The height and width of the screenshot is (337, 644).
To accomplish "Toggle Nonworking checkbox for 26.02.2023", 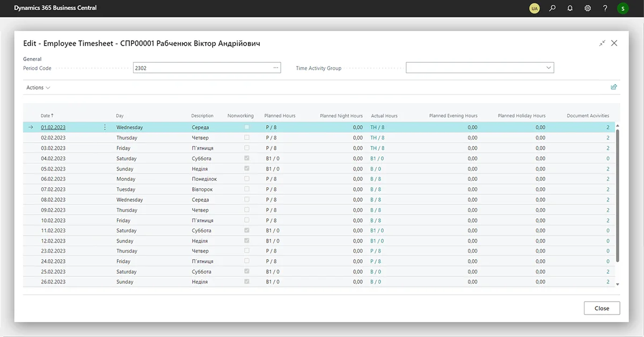I will click(247, 282).
